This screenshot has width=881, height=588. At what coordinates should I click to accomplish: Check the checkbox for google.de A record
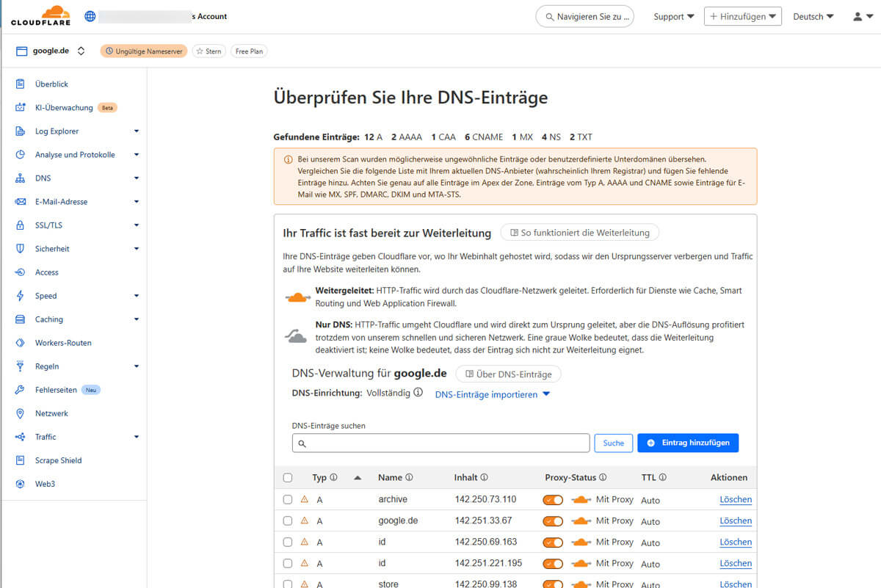point(288,520)
